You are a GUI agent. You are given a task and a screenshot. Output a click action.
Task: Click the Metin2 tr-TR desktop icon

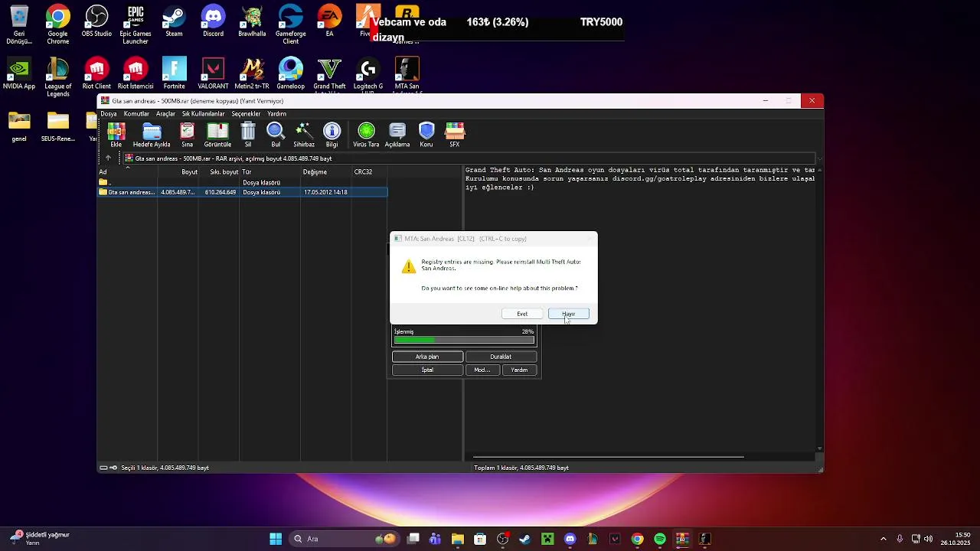click(252, 73)
